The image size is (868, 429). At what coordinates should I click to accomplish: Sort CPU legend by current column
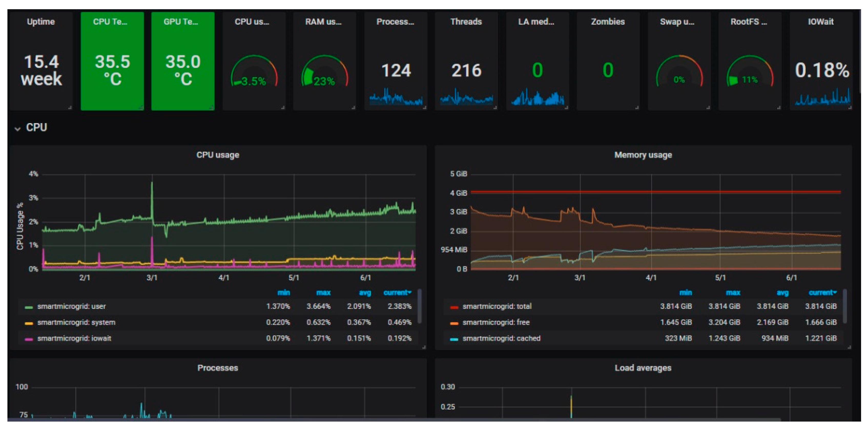(397, 293)
